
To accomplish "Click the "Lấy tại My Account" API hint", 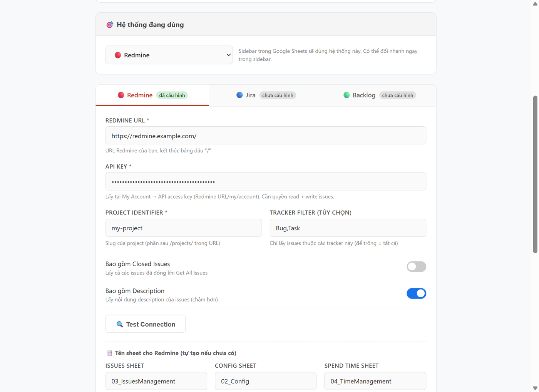I will [220, 197].
